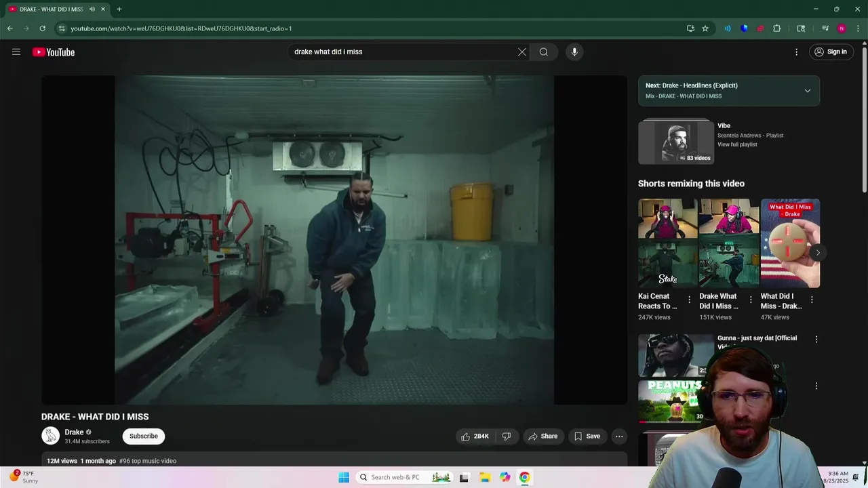Viewport: 868px width, 488px height.
Task: Open the Vibe playlist thumbnail
Action: (676, 142)
